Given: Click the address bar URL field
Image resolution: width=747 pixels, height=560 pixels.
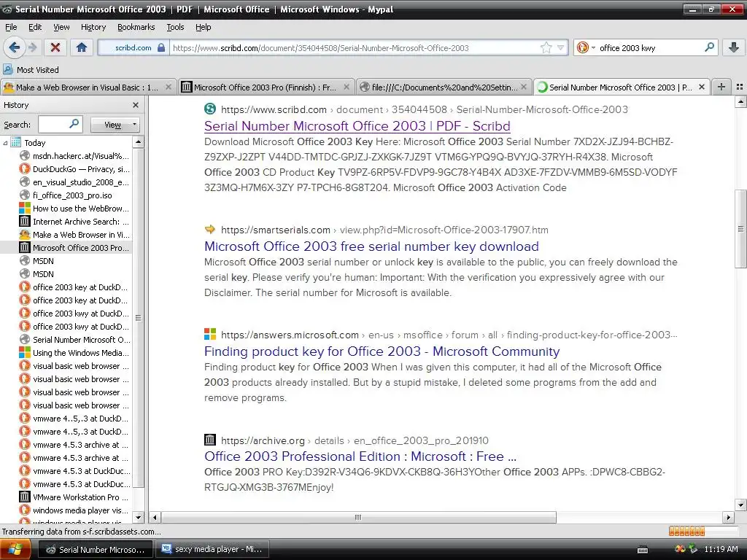Looking at the screenshot, I should (x=355, y=47).
